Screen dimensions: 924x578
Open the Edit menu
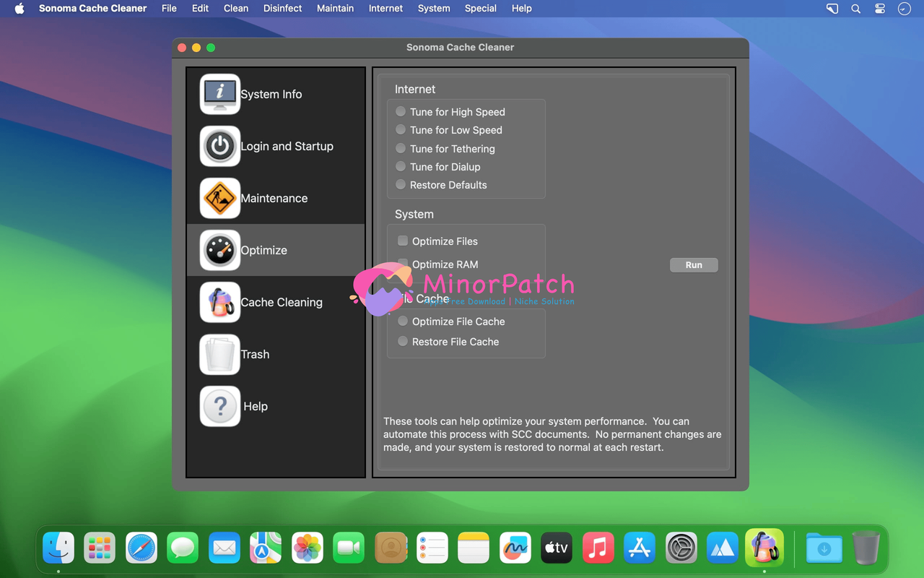pos(201,9)
